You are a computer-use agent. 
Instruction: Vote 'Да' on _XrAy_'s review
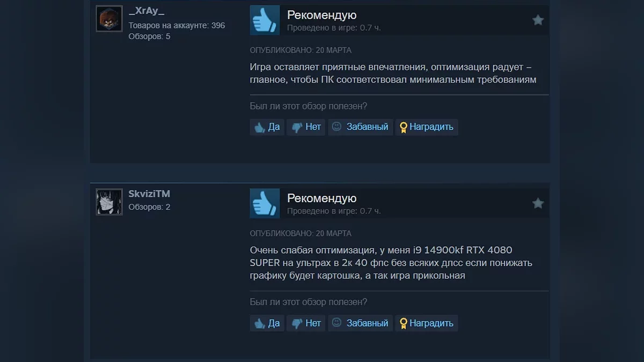click(267, 127)
